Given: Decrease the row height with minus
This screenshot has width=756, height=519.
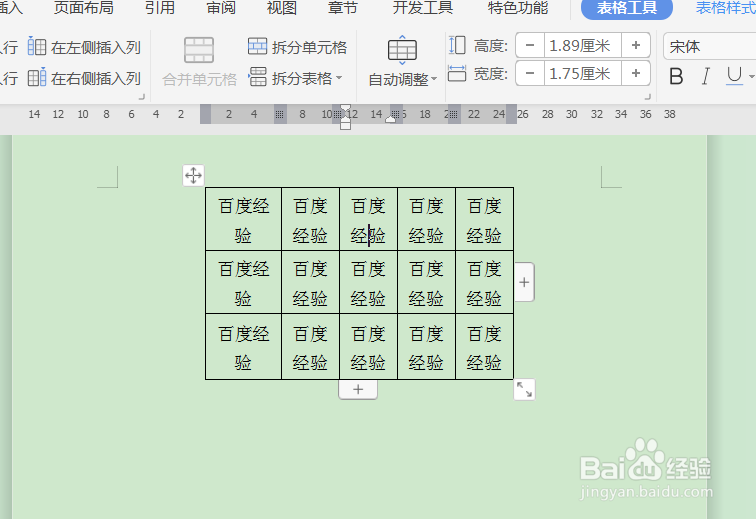Looking at the screenshot, I should [x=530, y=45].
